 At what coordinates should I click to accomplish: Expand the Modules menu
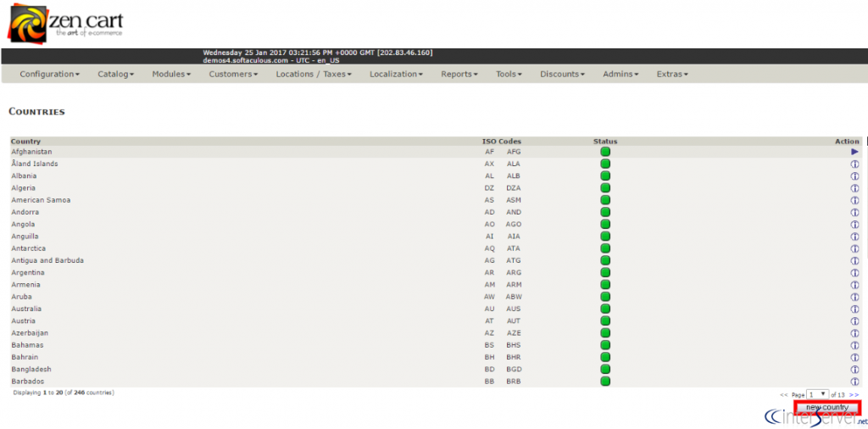171,74
